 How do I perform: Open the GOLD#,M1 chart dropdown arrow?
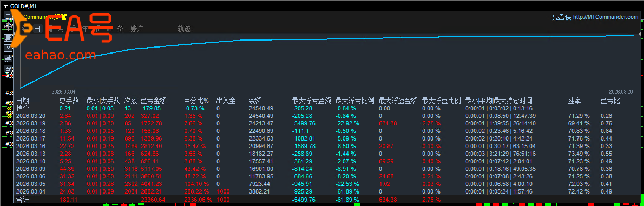[x=6, y=6]
